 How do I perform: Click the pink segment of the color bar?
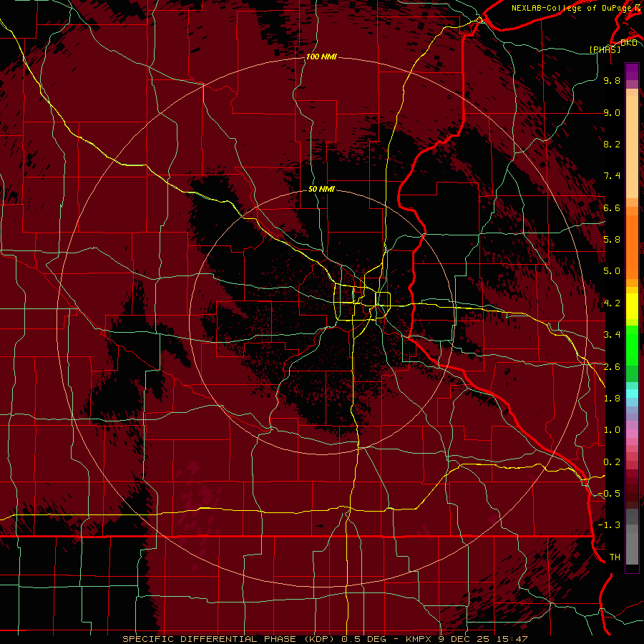(x=632, y=434)
